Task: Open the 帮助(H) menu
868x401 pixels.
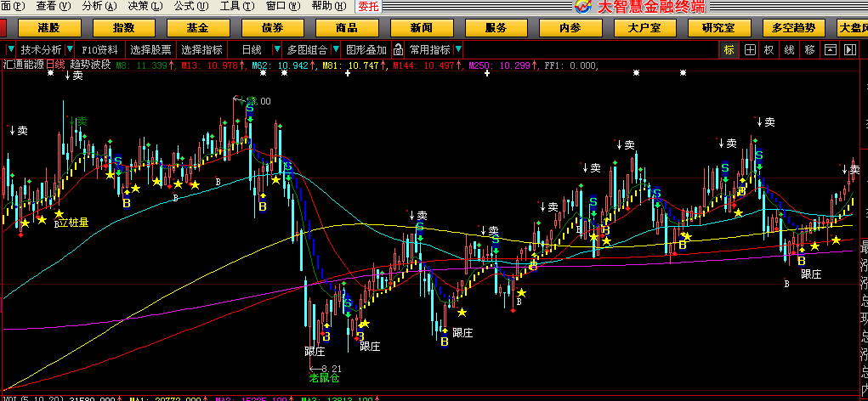Action: pos(329,7)
